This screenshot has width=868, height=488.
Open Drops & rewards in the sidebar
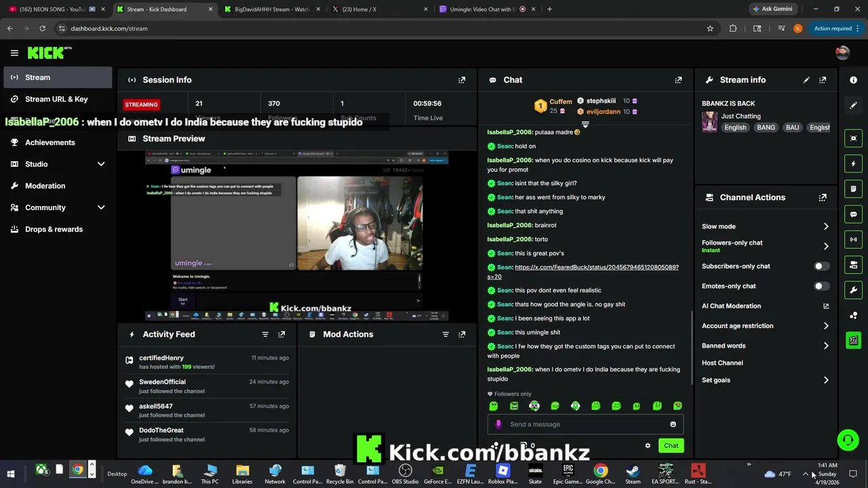pos(57,229)
